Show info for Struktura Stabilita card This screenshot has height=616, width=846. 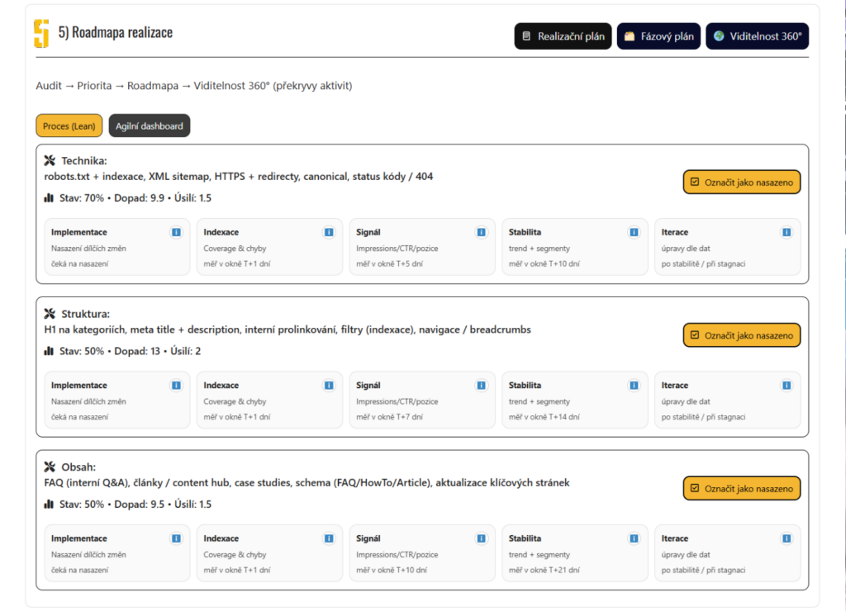click(x=634, y=386)
